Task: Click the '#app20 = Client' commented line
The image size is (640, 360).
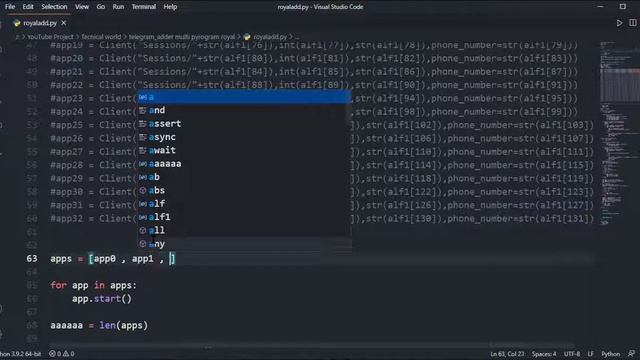Action: (314, 58)
